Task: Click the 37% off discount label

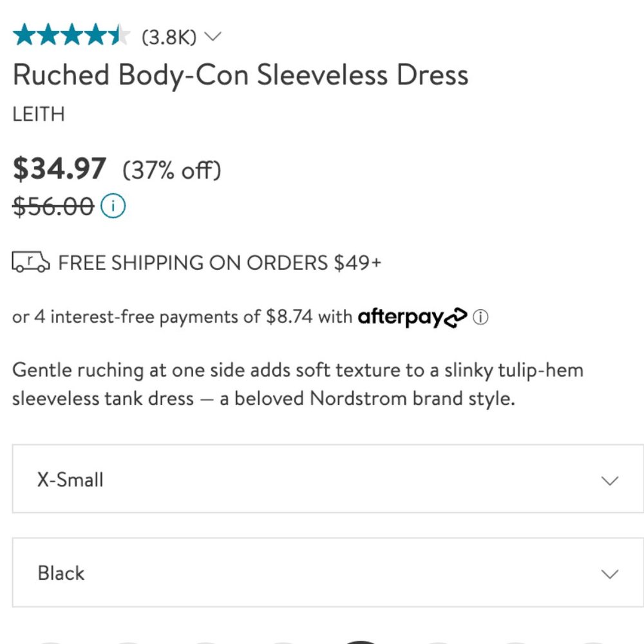Action: pos(172,170)
